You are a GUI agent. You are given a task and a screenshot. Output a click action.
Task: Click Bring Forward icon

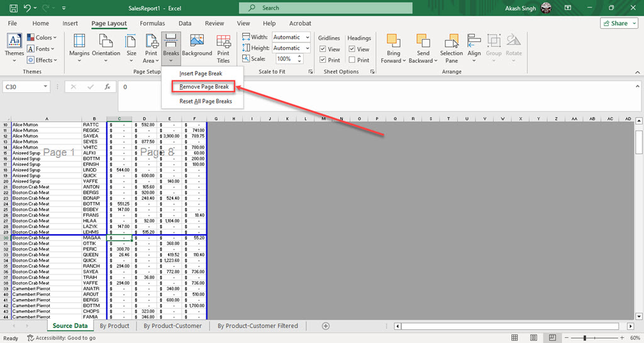393,41
